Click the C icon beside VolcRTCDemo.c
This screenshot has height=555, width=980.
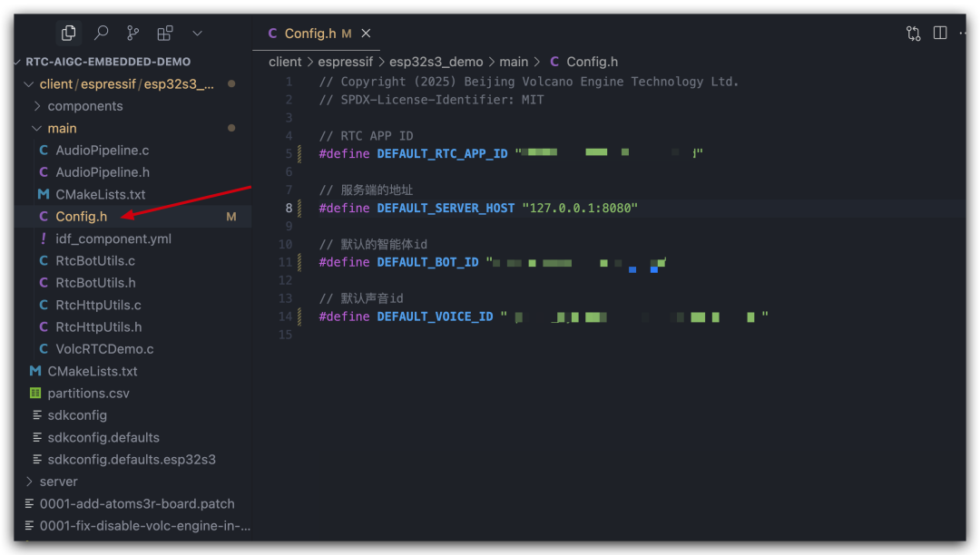pyautogui.click(x=44, y=349)
